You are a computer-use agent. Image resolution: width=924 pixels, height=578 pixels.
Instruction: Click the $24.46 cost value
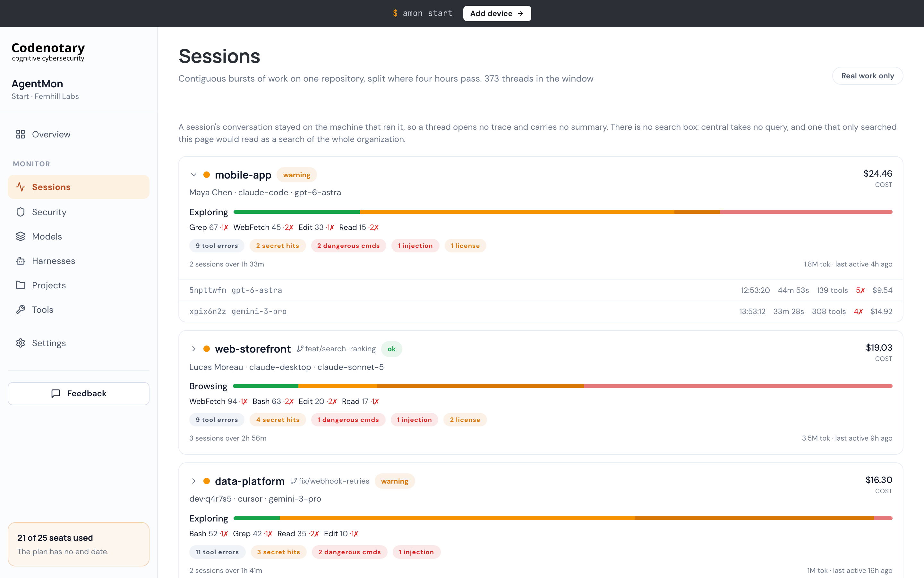pos(878,173)
